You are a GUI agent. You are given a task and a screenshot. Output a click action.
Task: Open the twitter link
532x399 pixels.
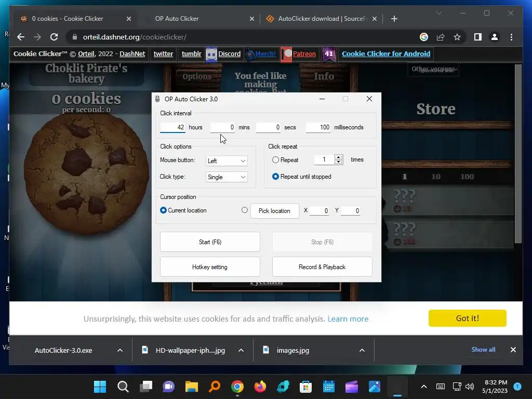pos(163,54)
